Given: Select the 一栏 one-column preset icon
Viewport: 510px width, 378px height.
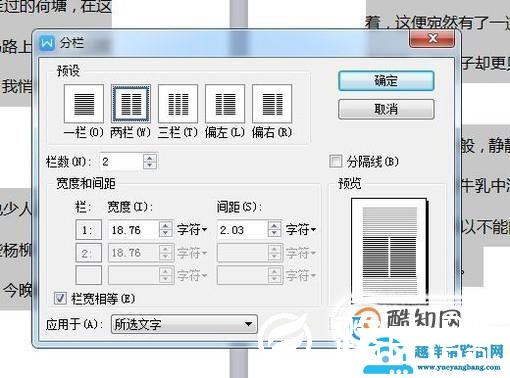Looking at the screenshot, I should (84, 104).
